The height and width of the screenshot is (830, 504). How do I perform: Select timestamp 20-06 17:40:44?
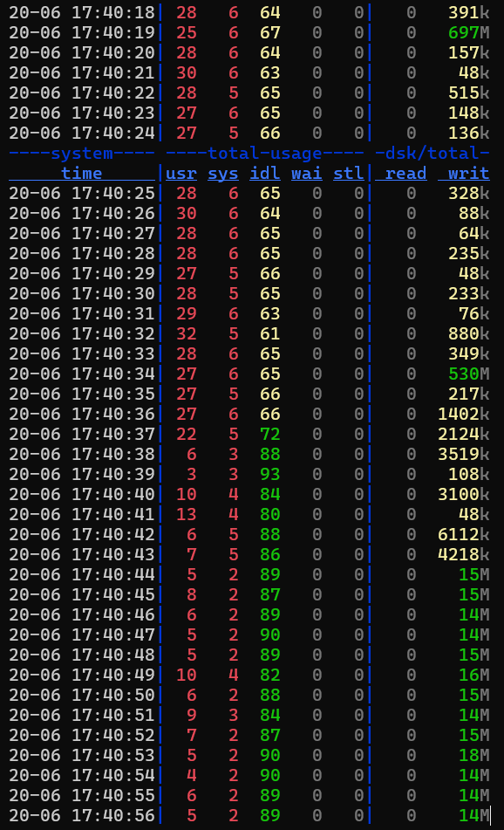click(x=81, y=574)
